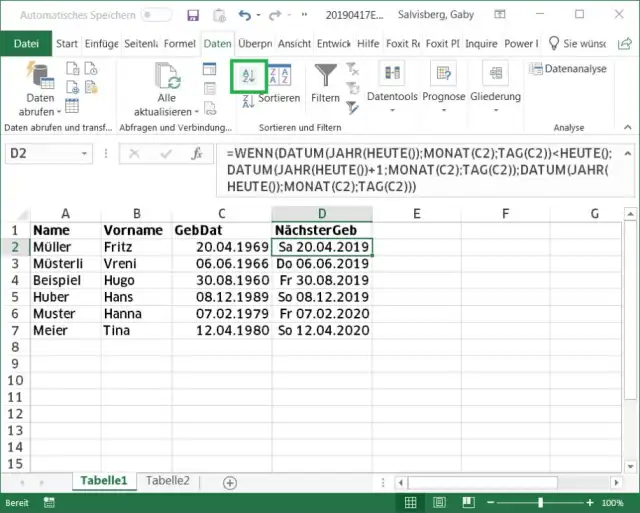The width and height of the screenshot is (640, 513).
Task: Click the Datenanalyse button
Action: (x=568, y=69)
